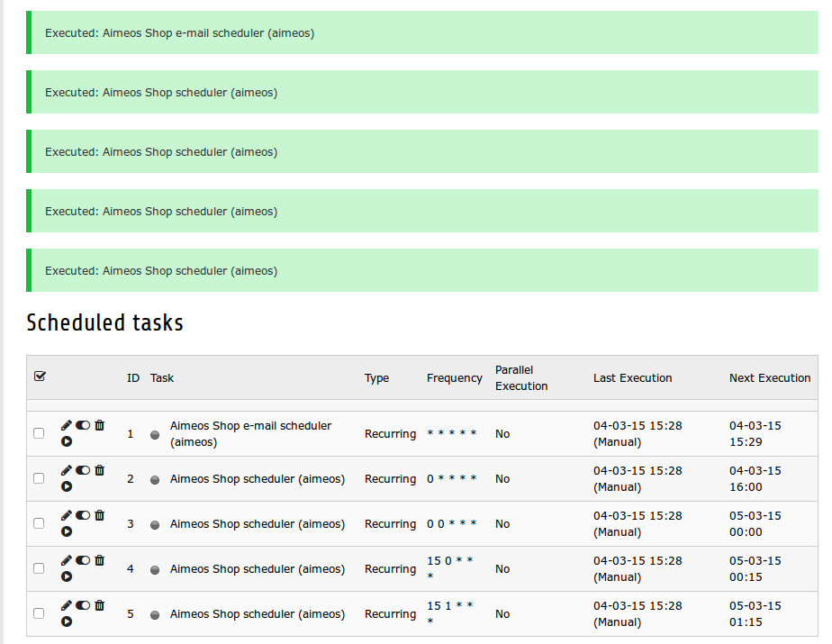Viewport: 832px width, 644px height.
Task: Click next execution time "05-03-15 00:00"
Action: [x=755, y=524]
